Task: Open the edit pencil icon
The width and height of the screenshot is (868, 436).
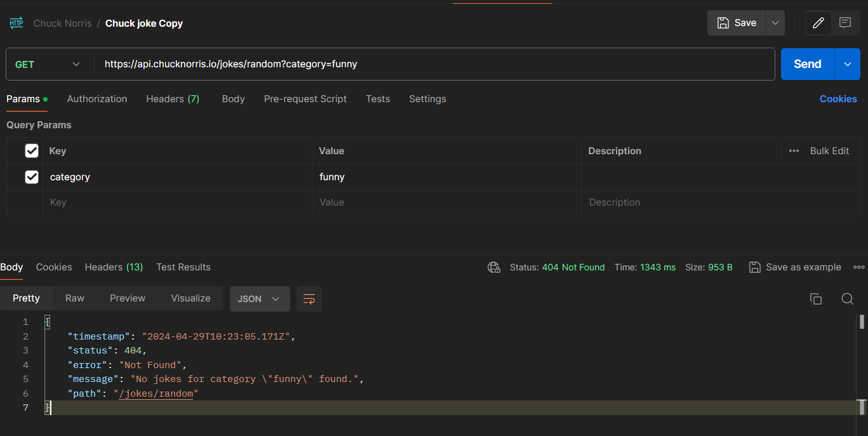Action: 818,23
